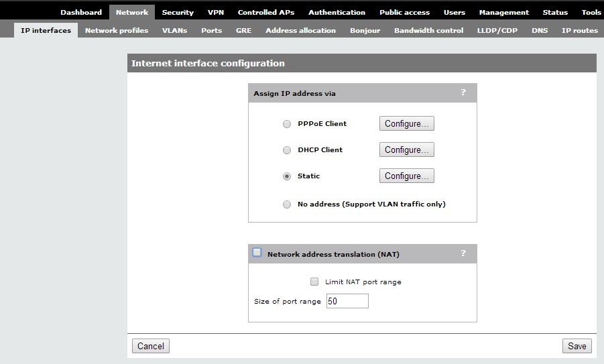
Task: Switch to the LLDP/CDP tab
Action: [497, 30]
